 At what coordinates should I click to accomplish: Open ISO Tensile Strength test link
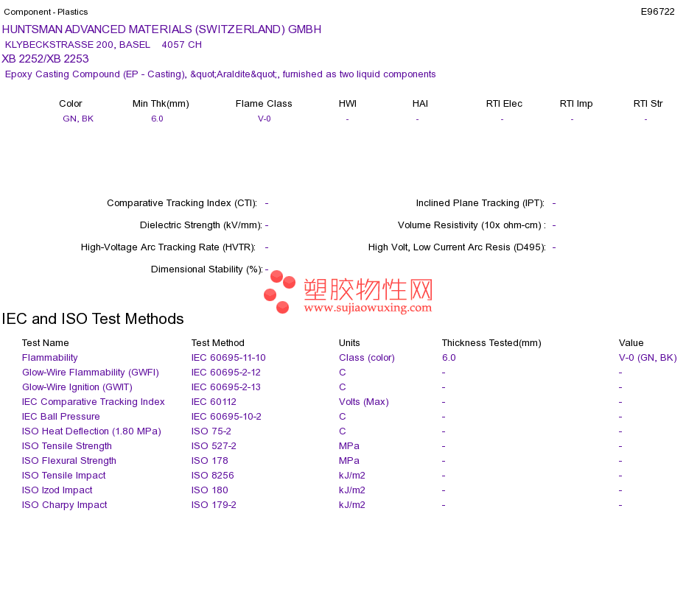click(67, 446)
